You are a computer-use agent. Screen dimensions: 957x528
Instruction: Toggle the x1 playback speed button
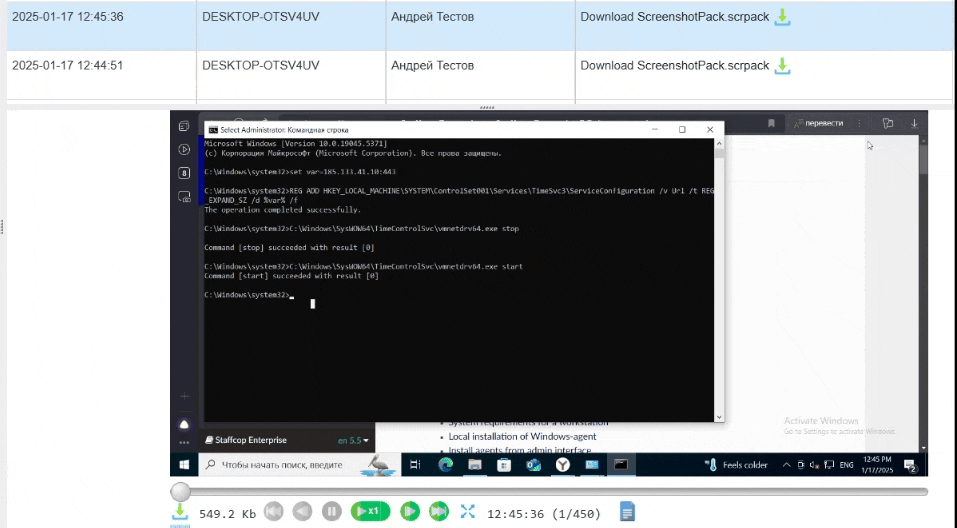(x=369, y=512)
